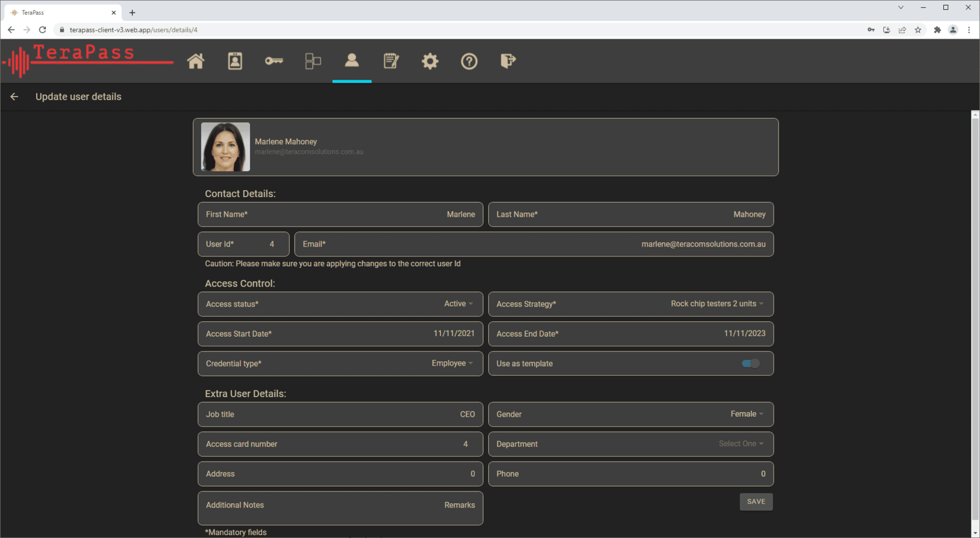
Task: Click the Job title field
Action: pyautogui.click(x=340, y=414)
